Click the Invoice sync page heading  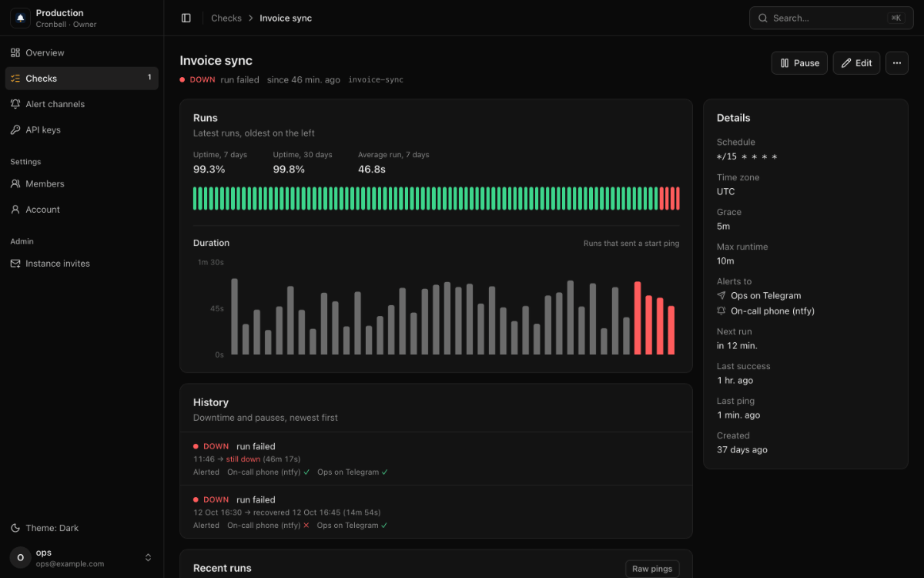pos(216,61)
